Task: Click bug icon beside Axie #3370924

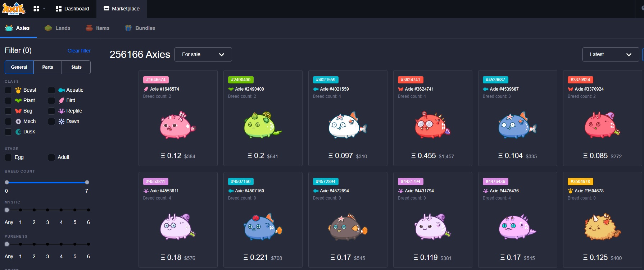Action: click(571, 89)
